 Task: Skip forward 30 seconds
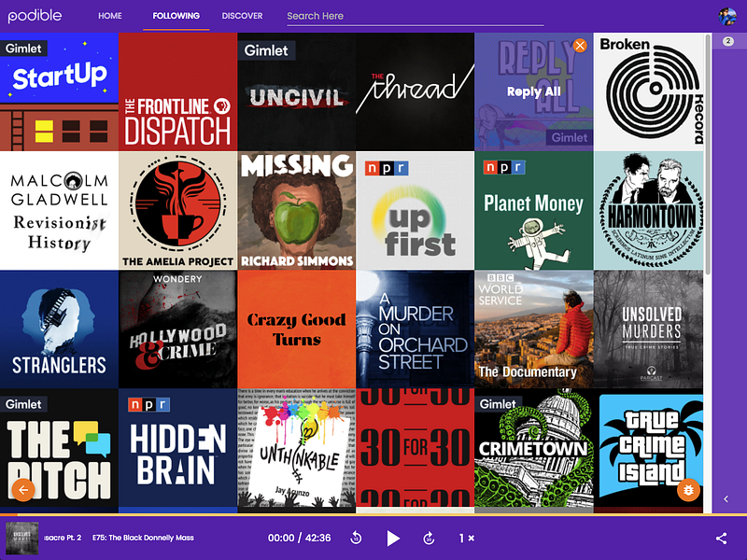point(429,539)
